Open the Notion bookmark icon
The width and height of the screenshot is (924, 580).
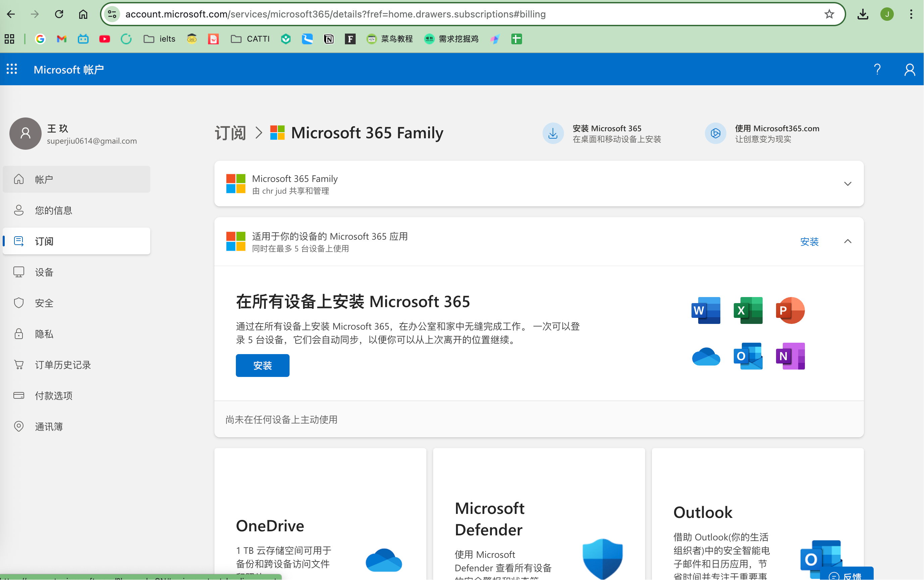pos(328,39)
